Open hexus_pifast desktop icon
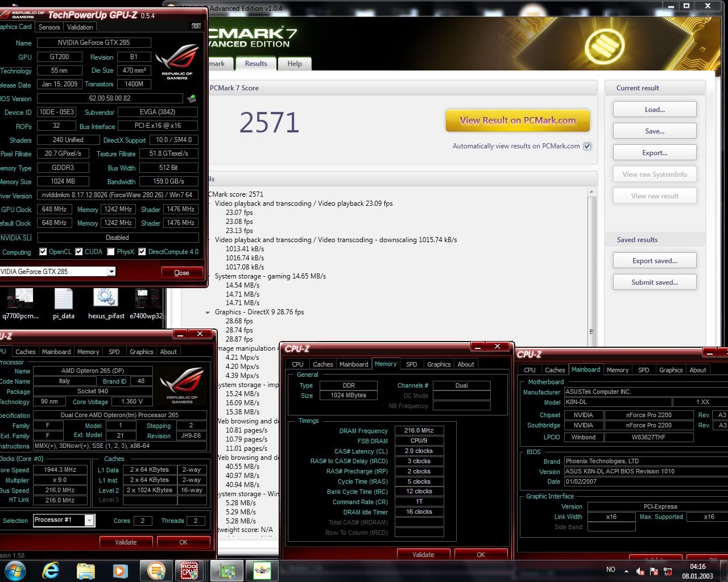The height and width of the screenshot is (582, 728). tap(106, 305)
